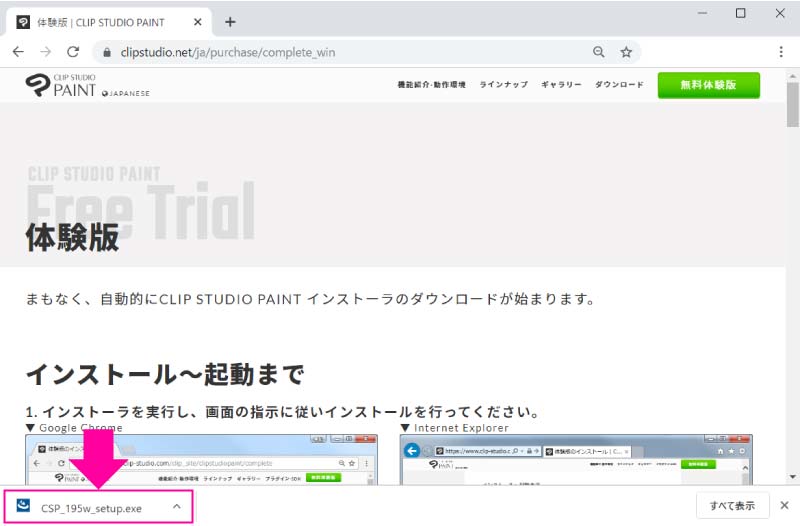Click the Google Chrome instruction screenshot

click(201, 460)
